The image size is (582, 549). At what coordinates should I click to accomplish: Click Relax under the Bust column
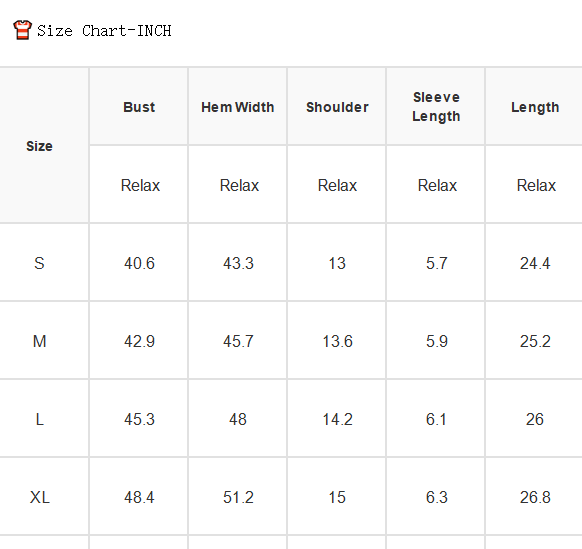[140, 185]
